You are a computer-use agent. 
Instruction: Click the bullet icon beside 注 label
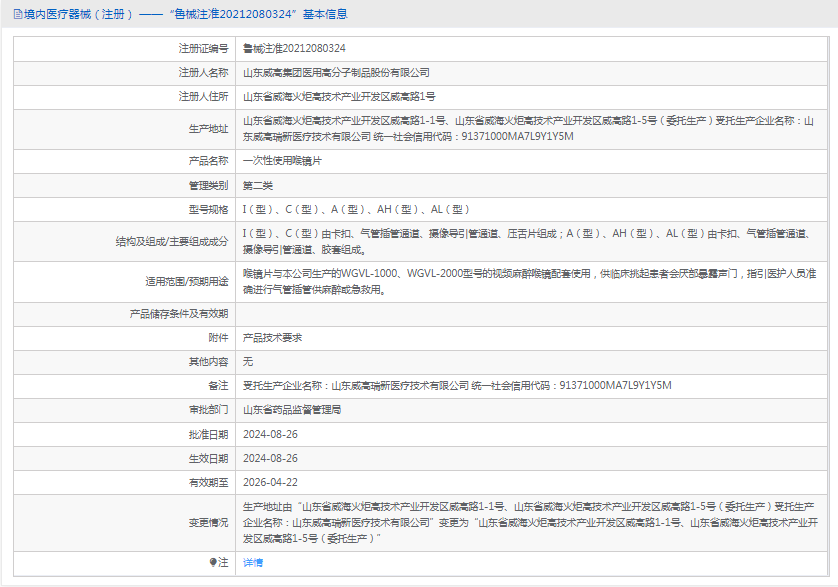(x=213, y=562)
